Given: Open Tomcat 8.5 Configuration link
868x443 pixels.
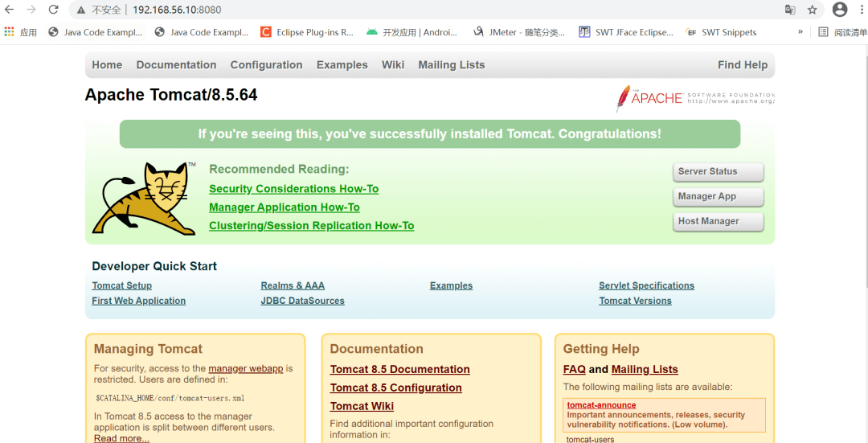Looking at the screenshot, I should pos(395,388).
